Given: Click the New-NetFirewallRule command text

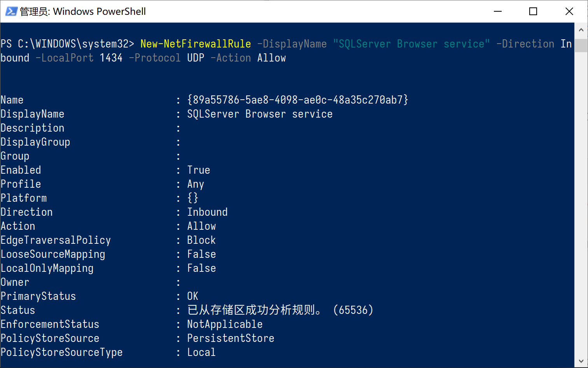Looking at the screenshot, I should tap(196, 44).
